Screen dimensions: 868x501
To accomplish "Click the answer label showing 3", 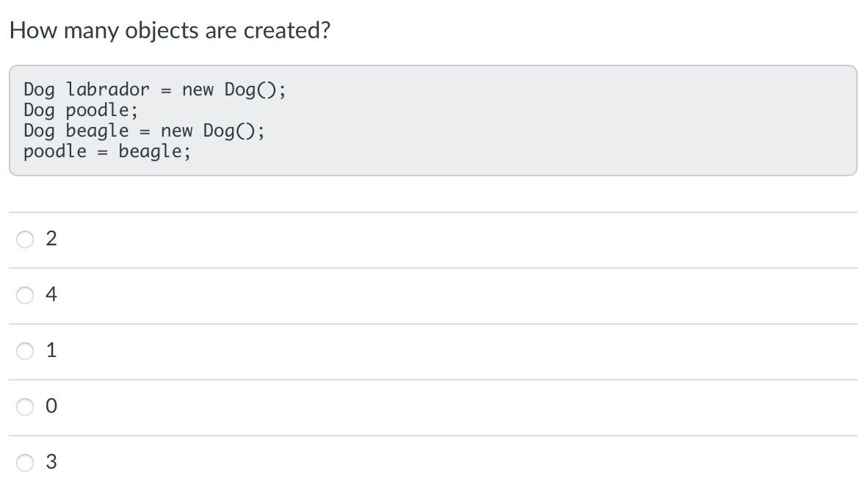I will tap(51, 462).
